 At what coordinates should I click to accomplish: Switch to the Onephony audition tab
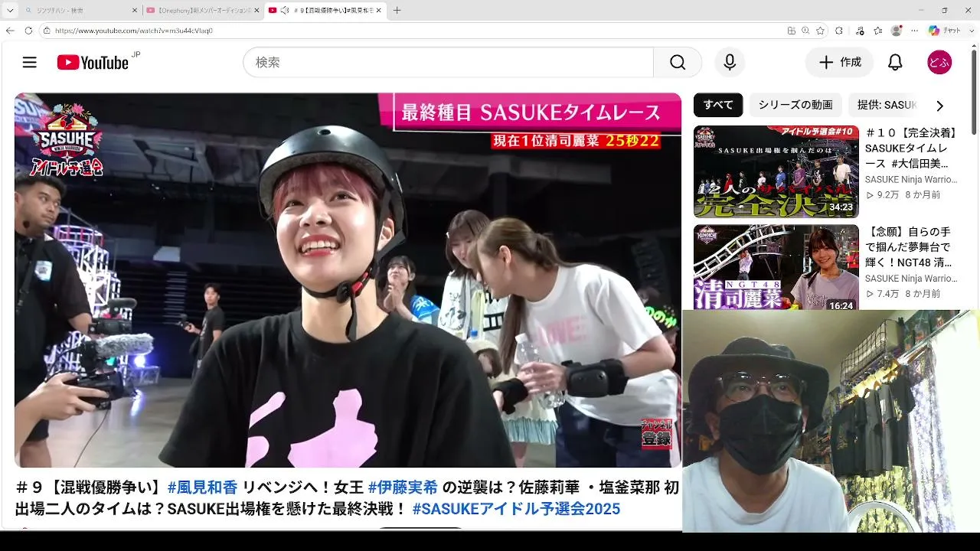(x=202, y=11)
